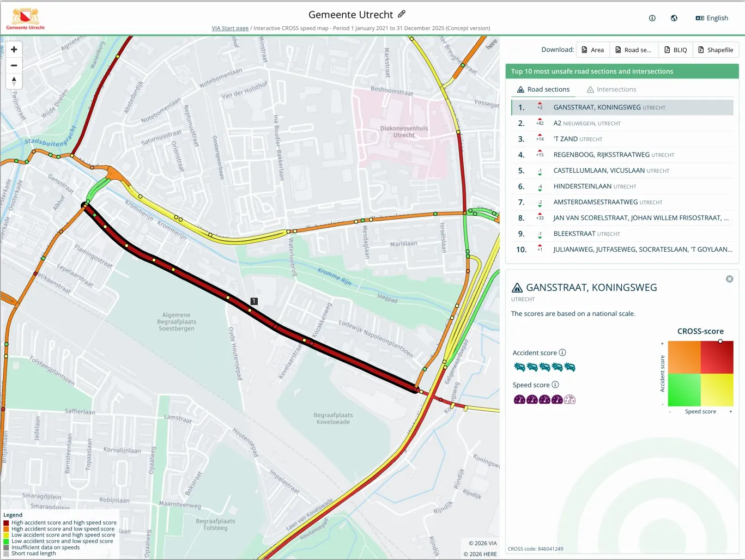The width and height of the screenshot is (745, 560).
Task: Download the Road sections file
Action: coord(634,50)
